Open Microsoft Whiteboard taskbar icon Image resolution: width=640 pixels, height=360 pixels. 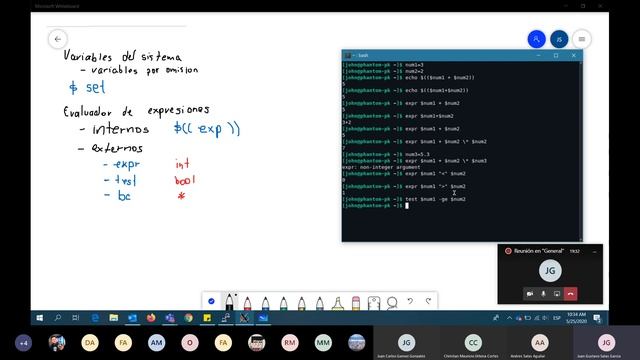pos(263,318)
